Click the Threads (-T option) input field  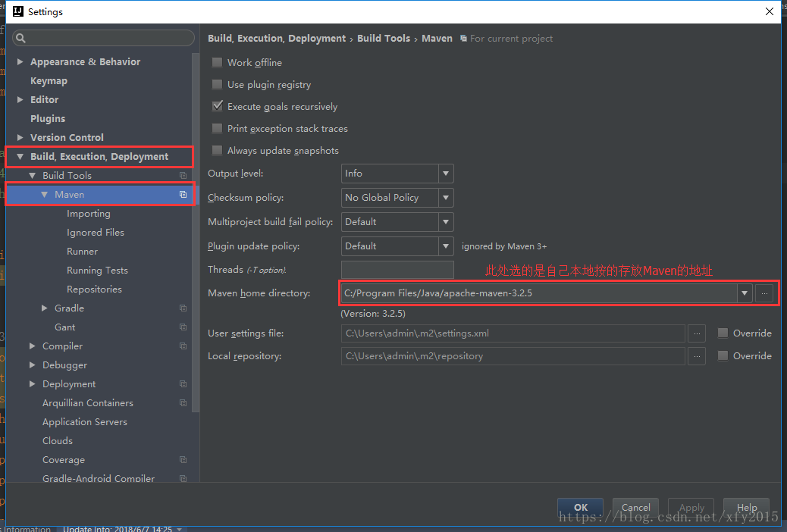point(397,270)
